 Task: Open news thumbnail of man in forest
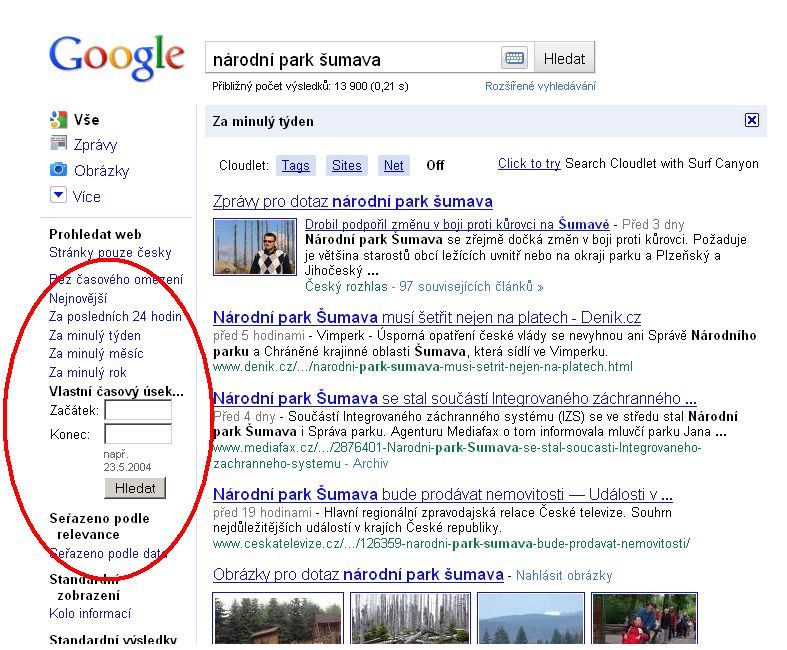click(x=255, y=247)
